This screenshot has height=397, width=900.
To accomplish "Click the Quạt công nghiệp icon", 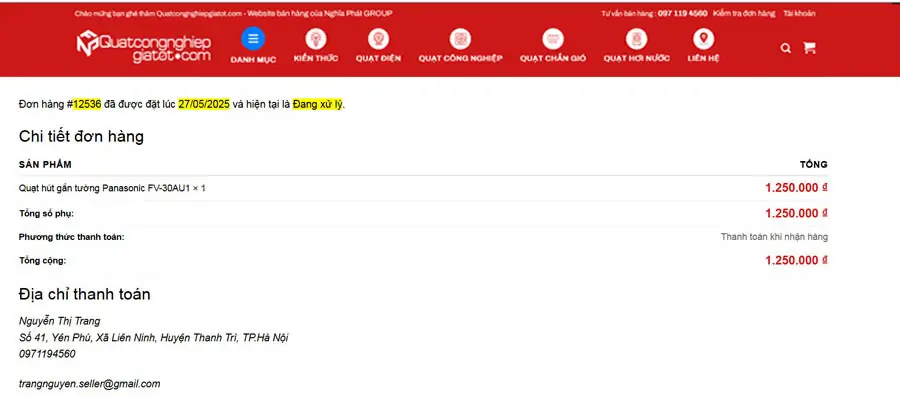I will 460,39.
